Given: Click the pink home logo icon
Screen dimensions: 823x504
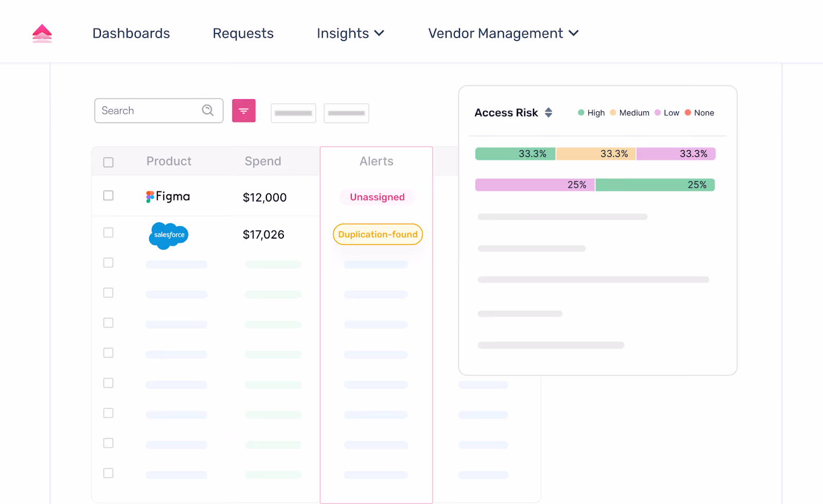Looking at the screenshot, I should (x=42, y=33).
